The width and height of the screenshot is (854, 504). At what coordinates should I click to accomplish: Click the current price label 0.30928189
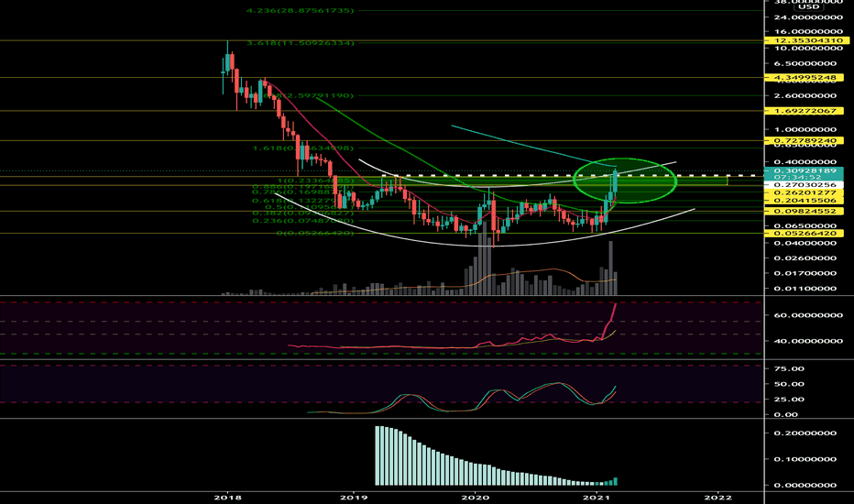tap(805, 170)
